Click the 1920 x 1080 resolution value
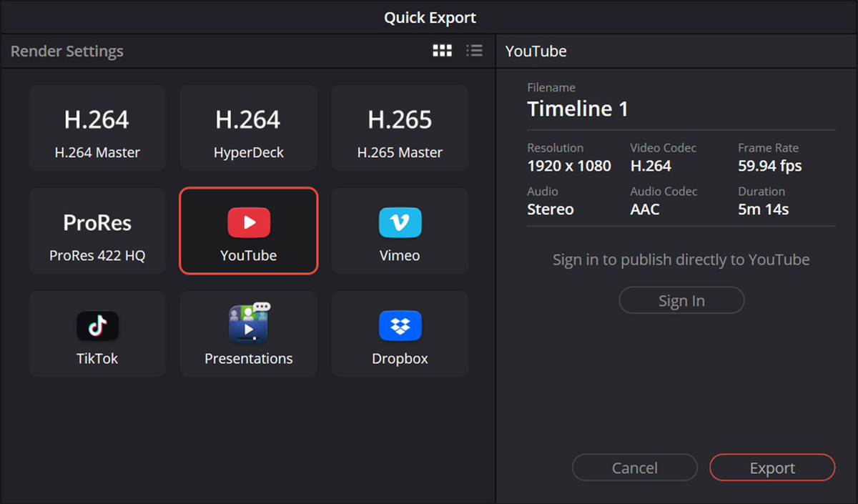The width and height of the screenshot is (858, 504). click(569, 166)
